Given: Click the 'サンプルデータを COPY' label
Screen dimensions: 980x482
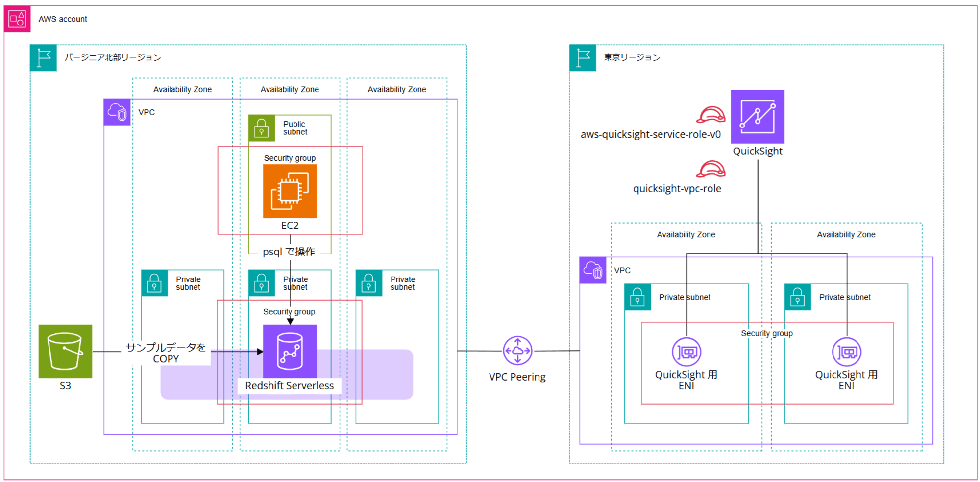Looking at the screenshot, I should point(166,353).
